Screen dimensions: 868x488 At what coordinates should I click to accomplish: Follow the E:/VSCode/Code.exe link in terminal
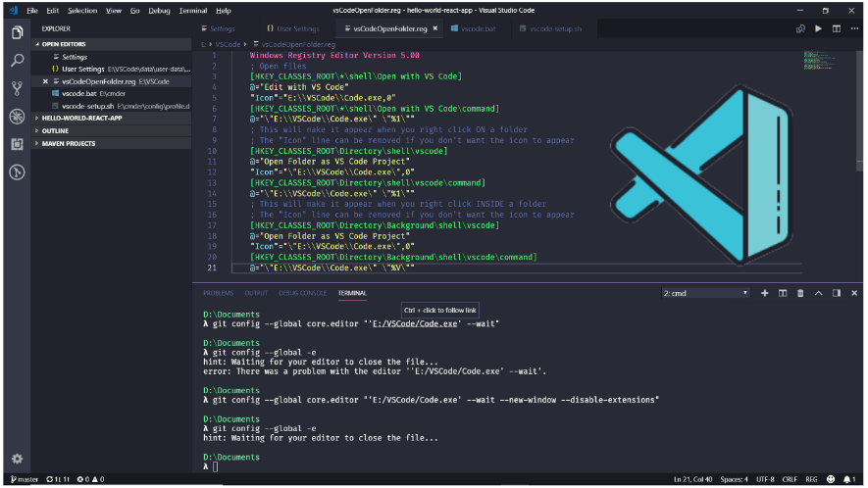(x=415, y=323)
